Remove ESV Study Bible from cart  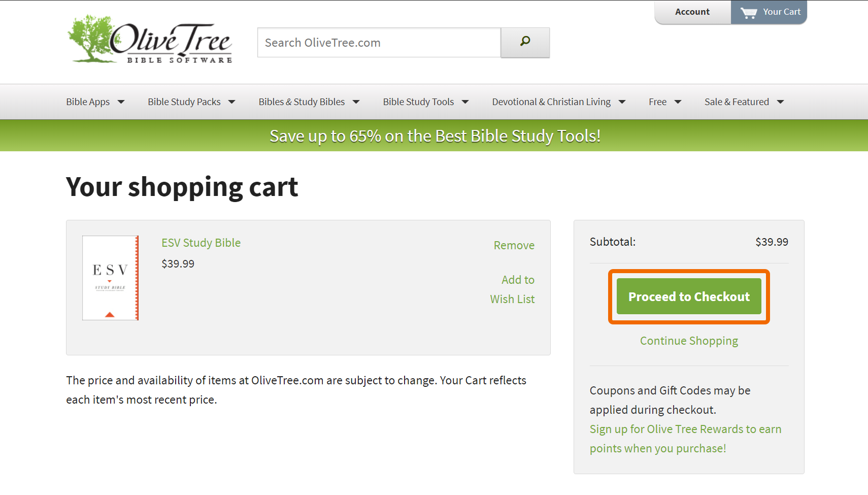[514, 245]
